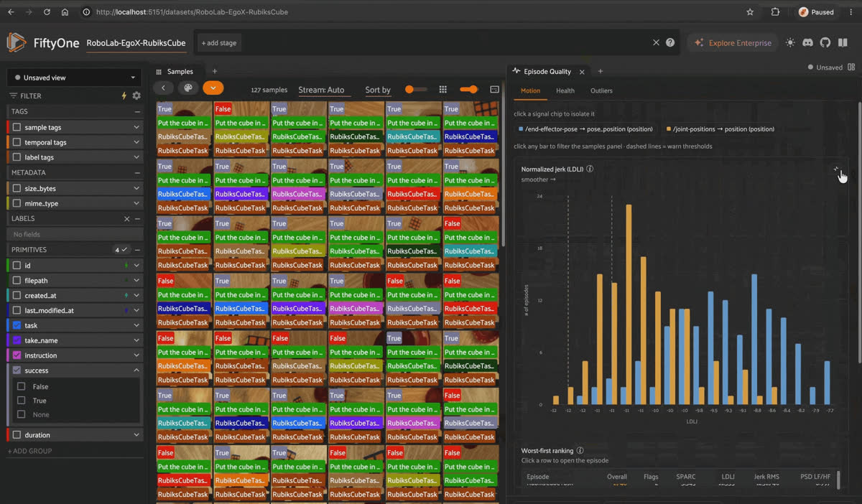Viewport: 862px width, 504px height.
Task: Open browser home page icon
Action: click(65, 12)
